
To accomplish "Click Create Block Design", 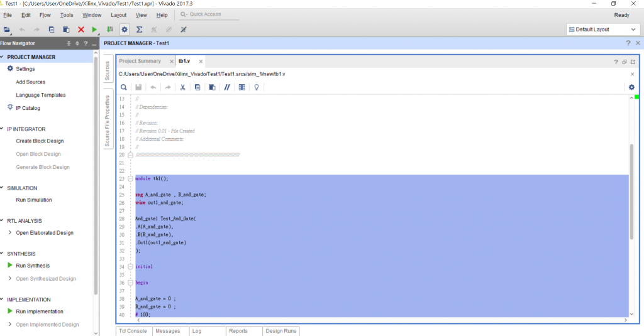I will coord(40,141).
